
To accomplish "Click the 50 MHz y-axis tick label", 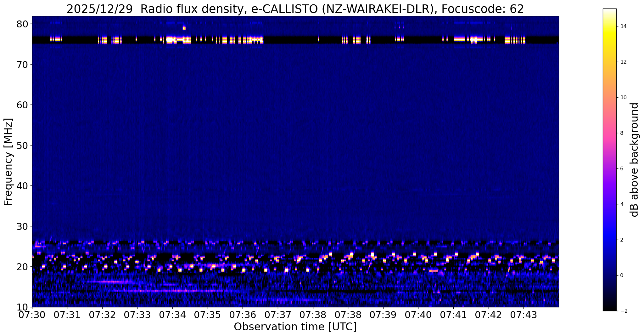I will 23,145.
